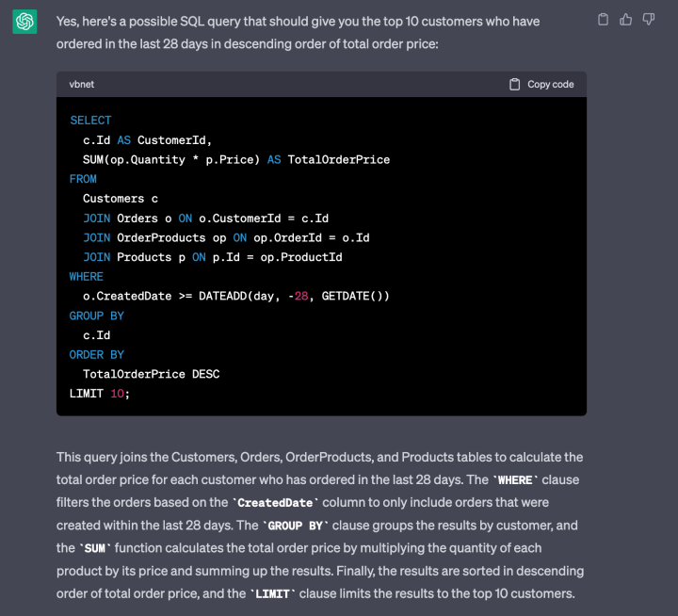Click the ORDER BY keyword in code
This screenshot has width=678, height=616.
click(96, 355)
